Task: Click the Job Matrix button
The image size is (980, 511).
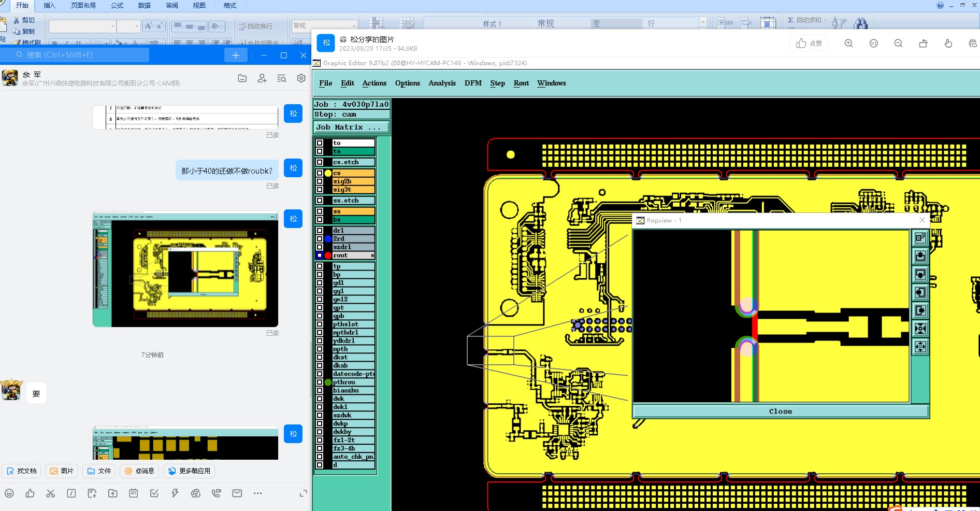Action: pos(351,127)
